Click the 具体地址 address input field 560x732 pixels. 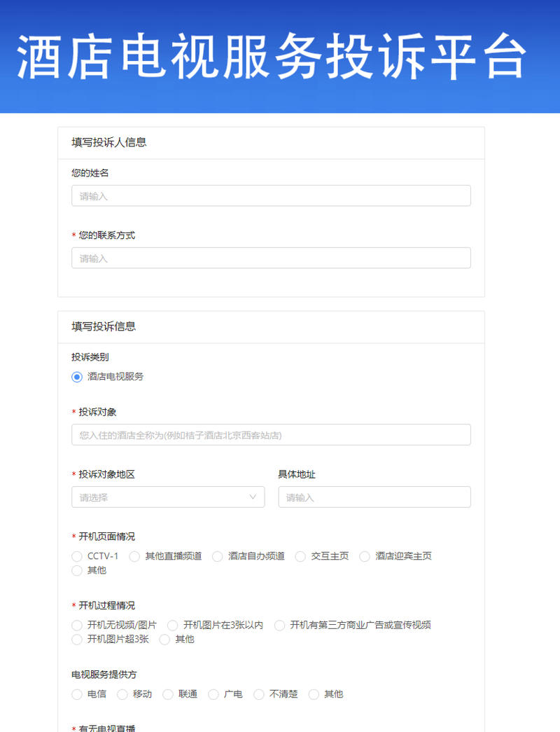(x=374, y=497)
